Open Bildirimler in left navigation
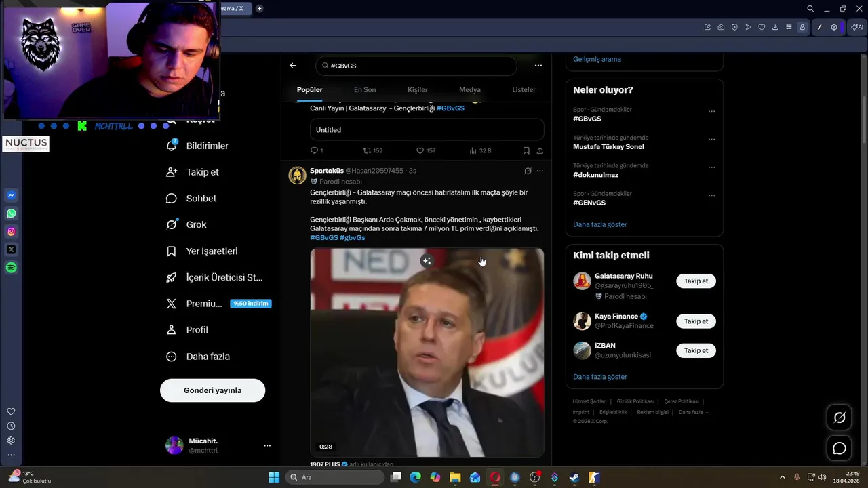 (197, 146)
